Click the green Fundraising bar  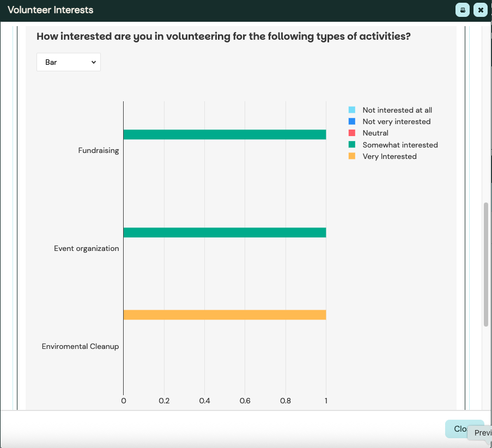224,134
